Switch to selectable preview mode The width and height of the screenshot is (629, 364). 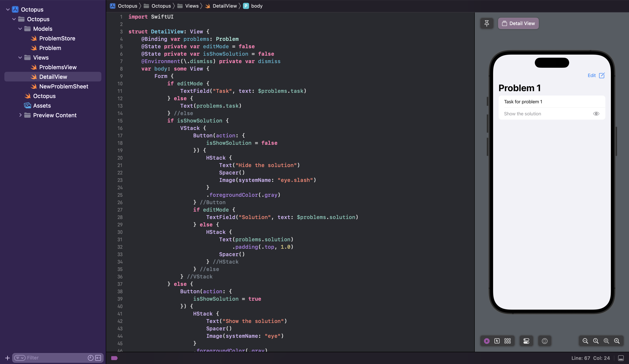[497, 341]
